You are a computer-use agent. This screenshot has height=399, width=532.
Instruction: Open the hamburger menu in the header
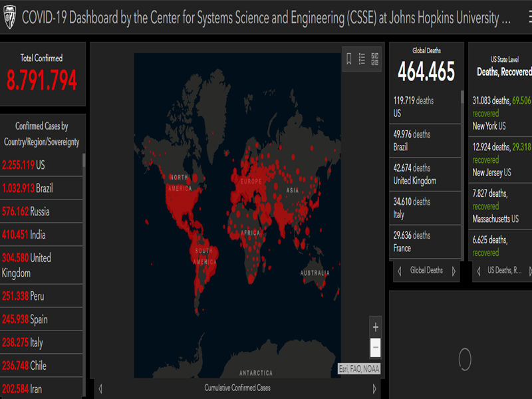(527, 18)
